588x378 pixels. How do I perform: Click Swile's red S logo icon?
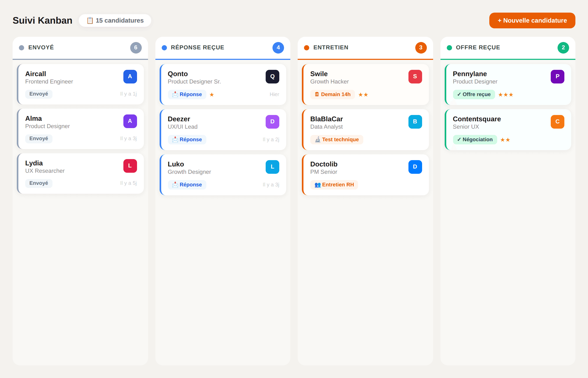415,76
